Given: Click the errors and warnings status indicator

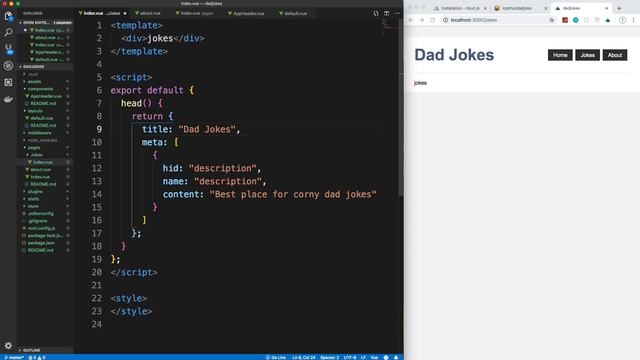Looking at the screenshot, I should 37,358.
